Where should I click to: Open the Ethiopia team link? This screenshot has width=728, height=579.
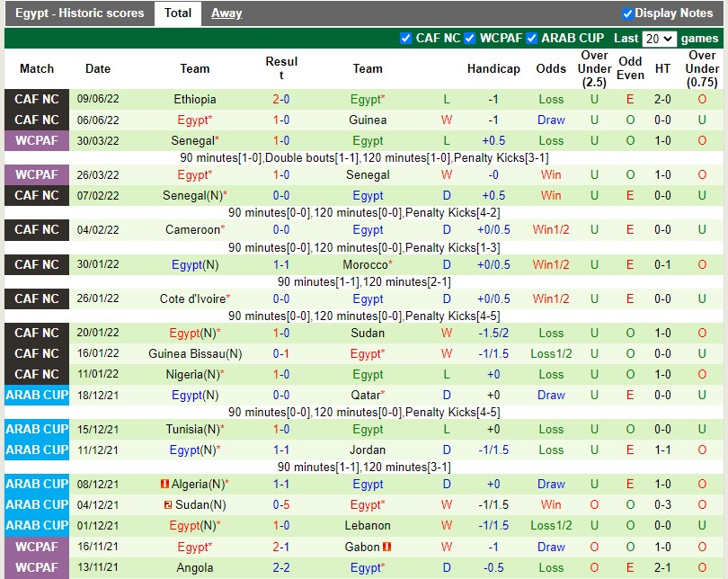(195, 100)
